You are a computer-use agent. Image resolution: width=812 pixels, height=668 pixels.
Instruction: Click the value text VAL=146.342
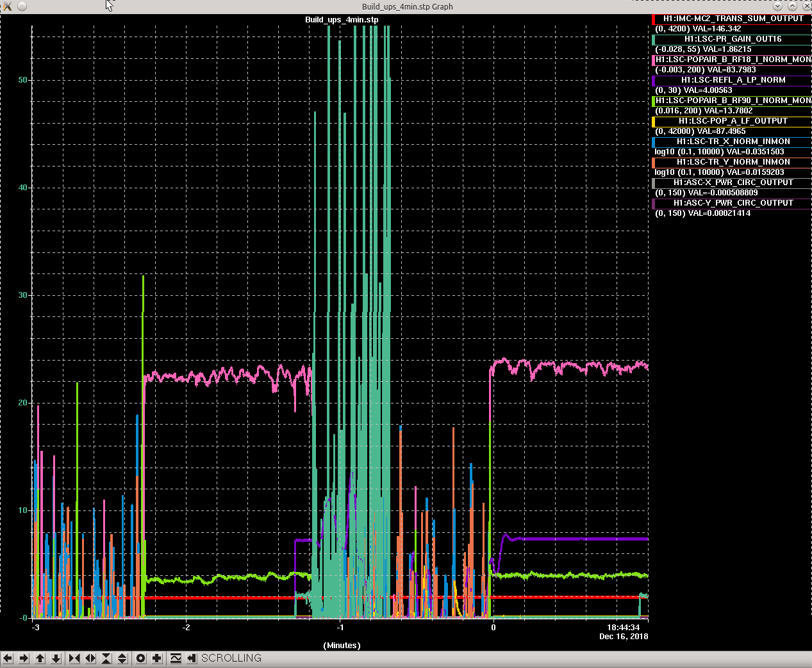717,29
